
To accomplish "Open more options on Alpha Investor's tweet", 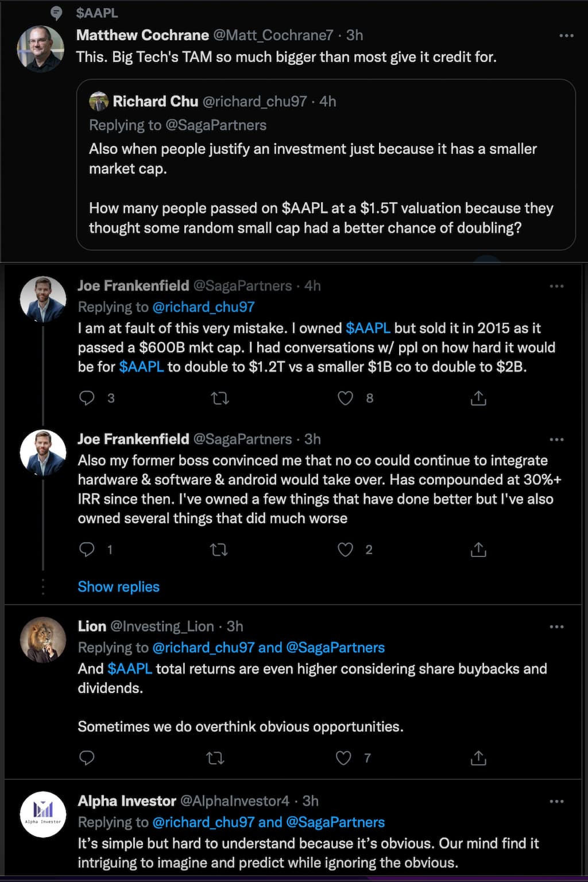I will pyautogui.click(x=556, y=801).
